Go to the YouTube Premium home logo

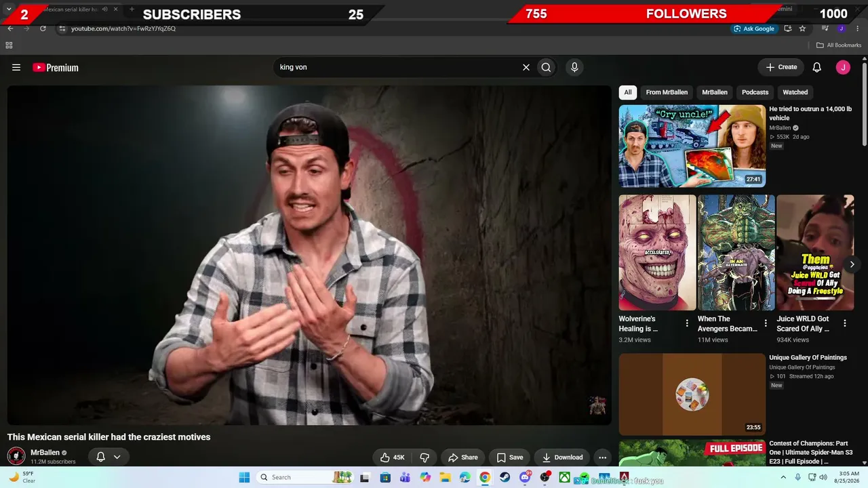pyautogui.click(x=56, y=67)
